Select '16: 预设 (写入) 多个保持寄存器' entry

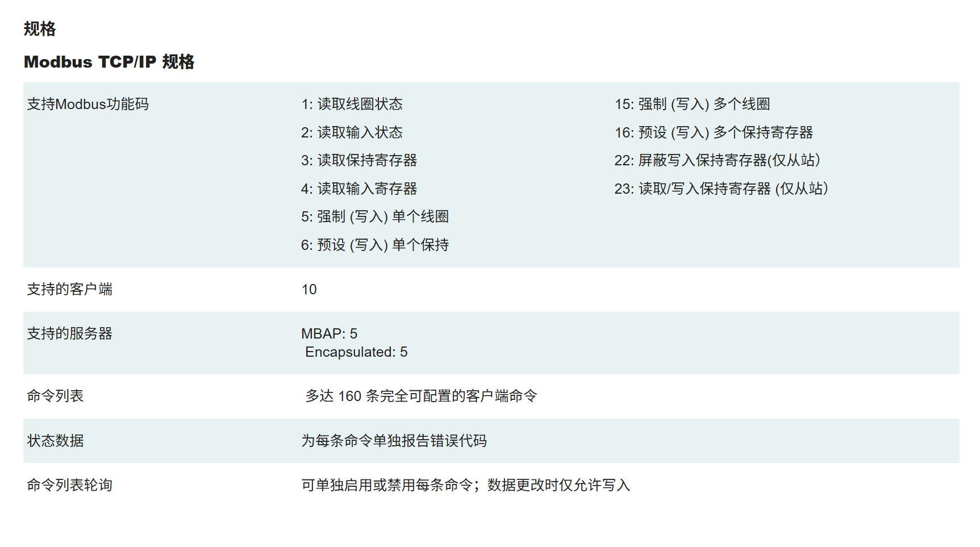tap(714, 133)
